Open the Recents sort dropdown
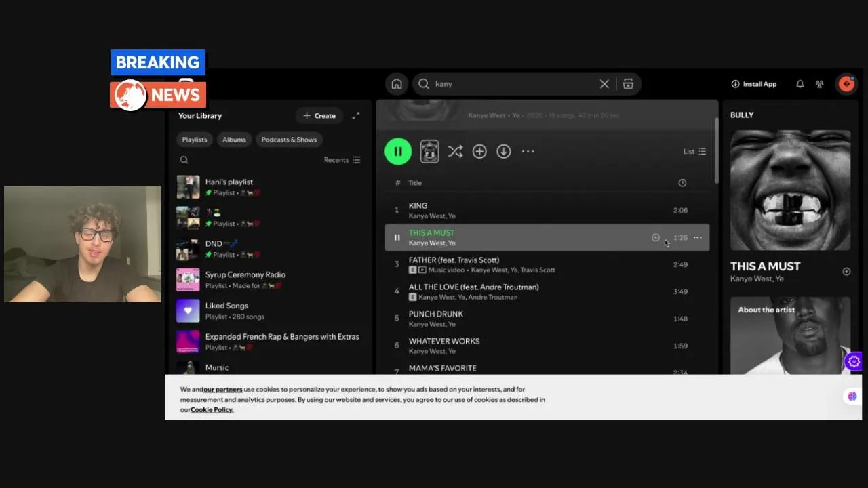 pos(342,160)
